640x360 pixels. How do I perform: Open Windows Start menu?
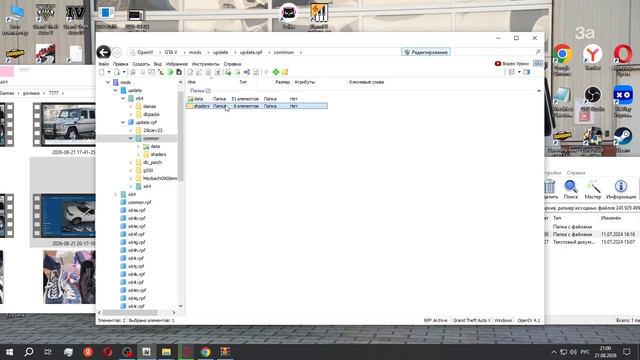click(9, 351)
